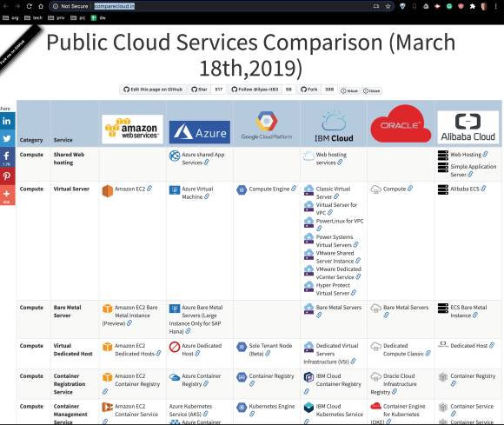The height and width of the screenshot is (425, 504).
Task: Click the Azure logo header
Action: pos(200,132)
